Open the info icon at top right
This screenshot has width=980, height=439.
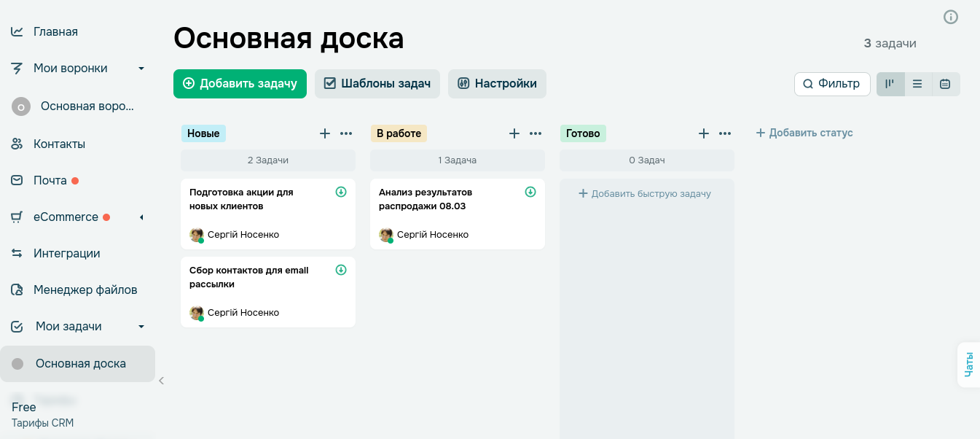point(951,17)
